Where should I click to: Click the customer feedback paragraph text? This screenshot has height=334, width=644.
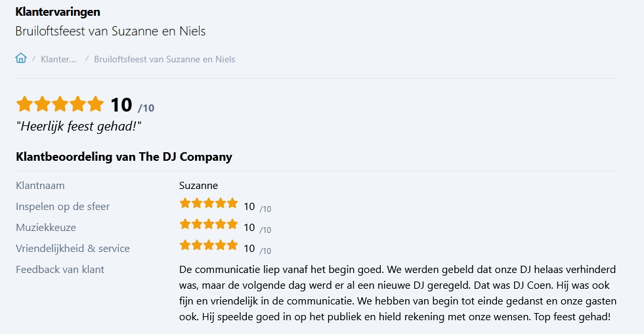pos(397,293)
